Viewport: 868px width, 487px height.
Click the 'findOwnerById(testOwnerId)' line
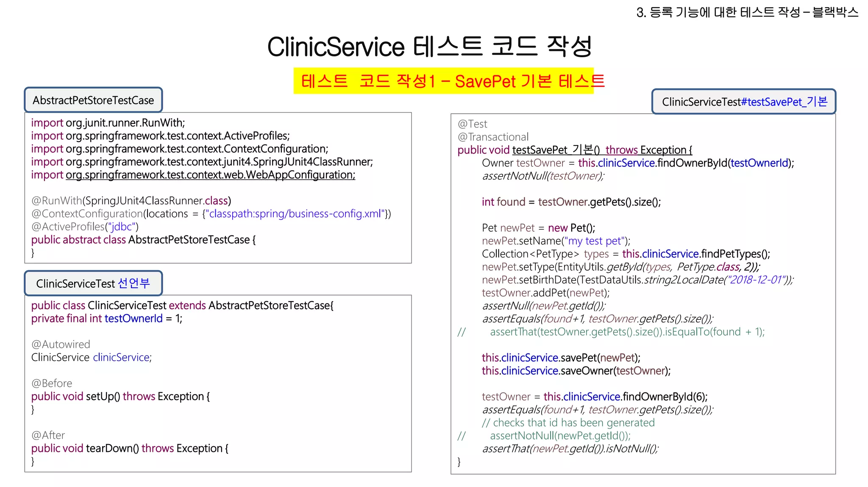click(638, 163)
